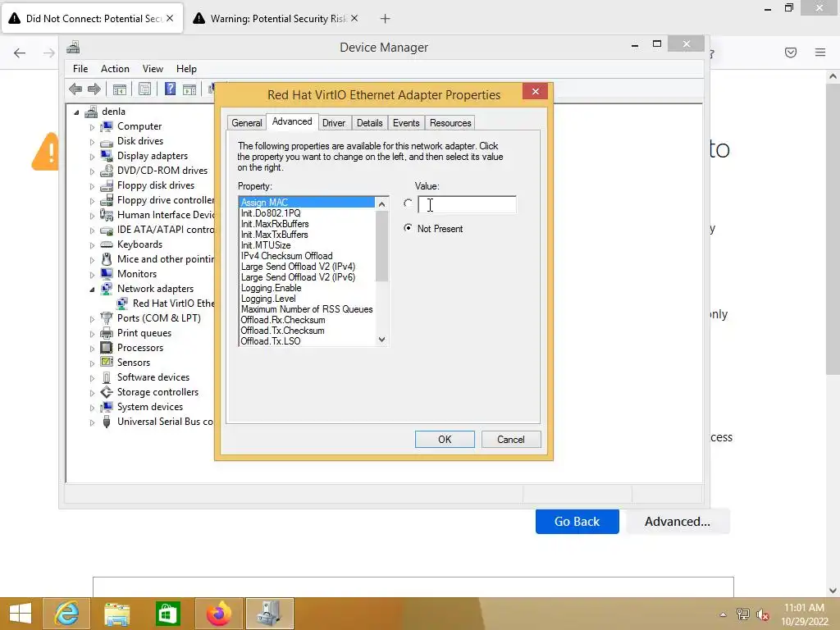
Task: Click the Back arrow in Device Manager toolbar
Action: [75, 89]
